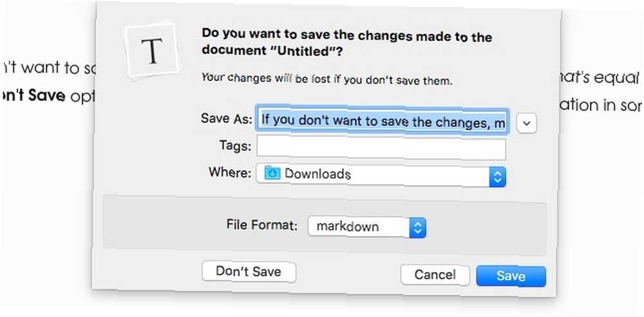Choose the Don't Save button
This screenshot has height=317, width=644.
point(249,271)
